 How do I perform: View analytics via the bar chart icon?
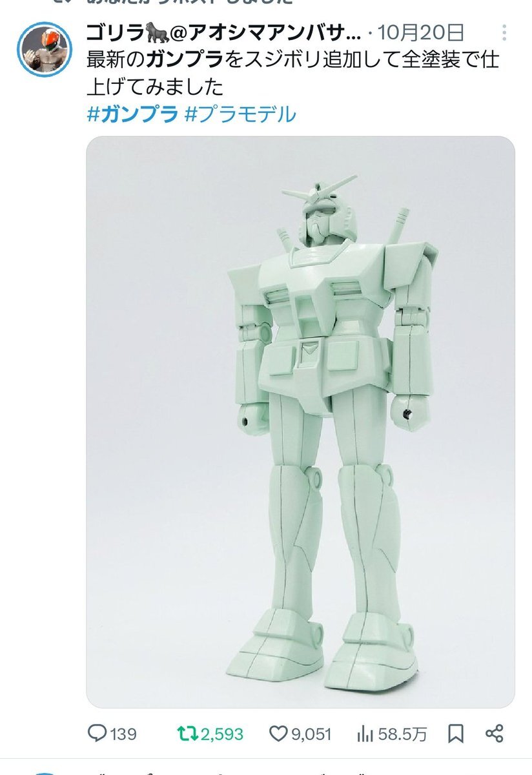(x=366, y=734)
